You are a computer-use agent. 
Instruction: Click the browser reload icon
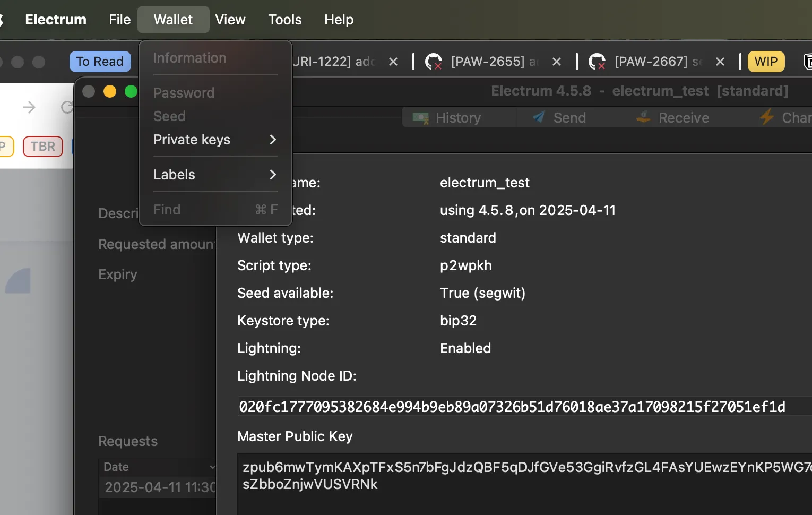click(x=67, y=108)
